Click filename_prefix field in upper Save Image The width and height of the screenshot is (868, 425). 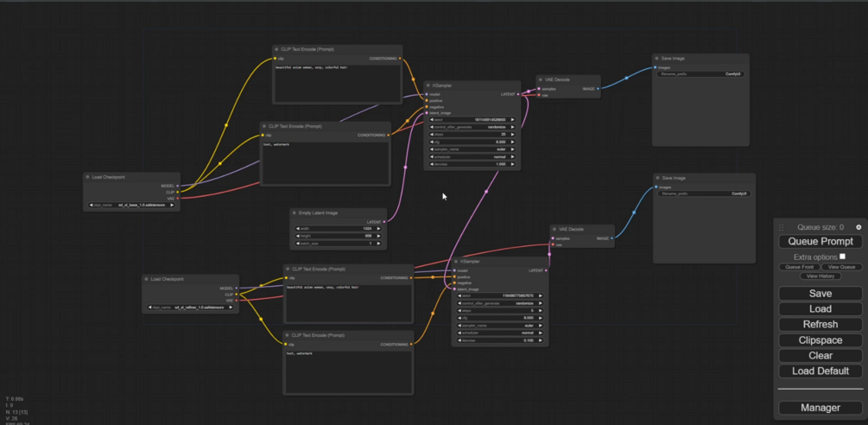tap(700, 73)
